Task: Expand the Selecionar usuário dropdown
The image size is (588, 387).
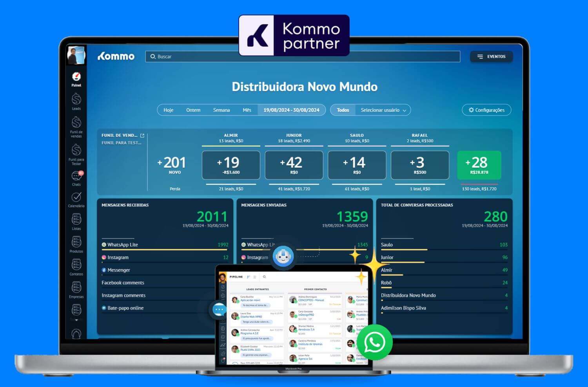Action: (383, 110)
